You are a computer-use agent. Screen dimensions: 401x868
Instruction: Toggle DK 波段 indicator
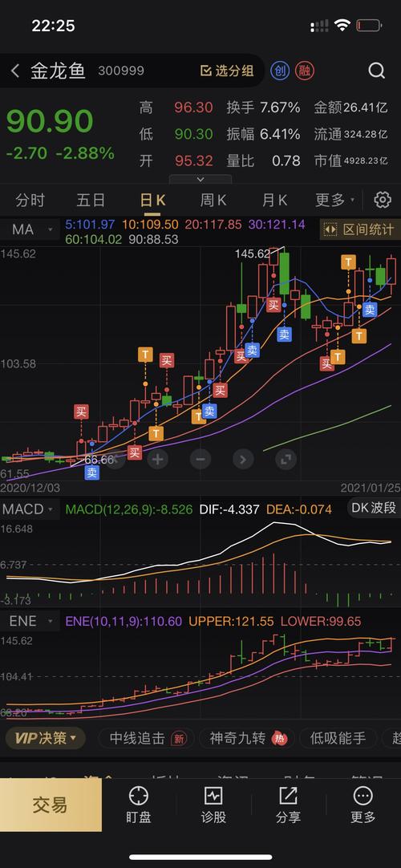click(375, 508)
